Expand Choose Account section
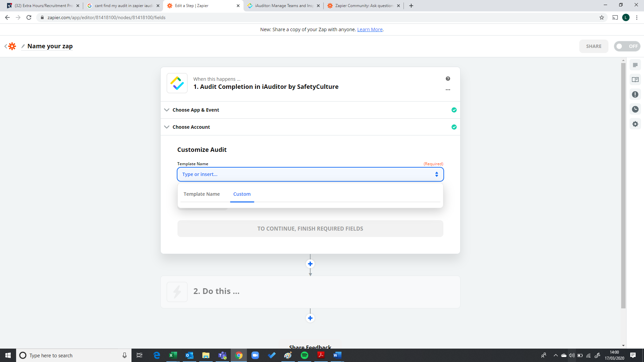644x362 pixels. (310, 127)
